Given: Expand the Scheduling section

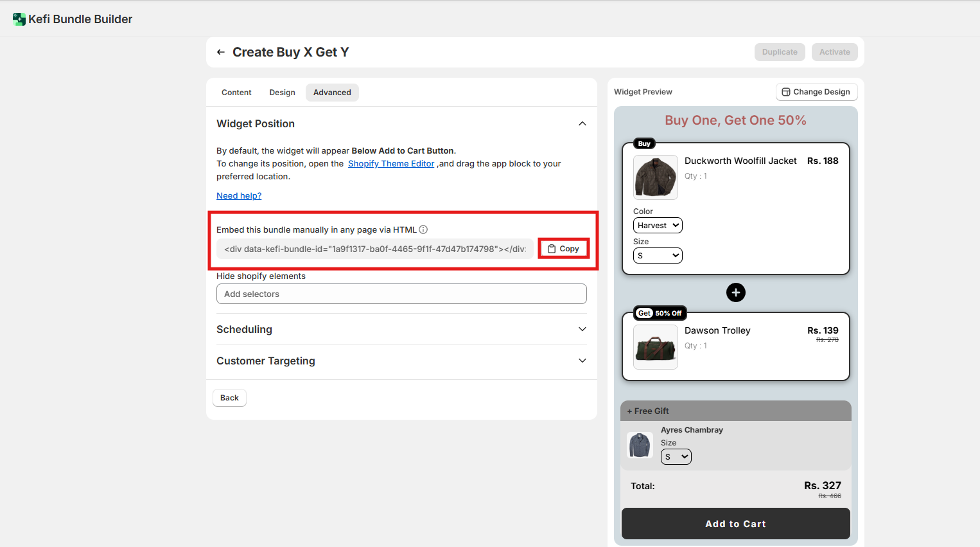Looking at the screenshot, I should pos(582,329).
